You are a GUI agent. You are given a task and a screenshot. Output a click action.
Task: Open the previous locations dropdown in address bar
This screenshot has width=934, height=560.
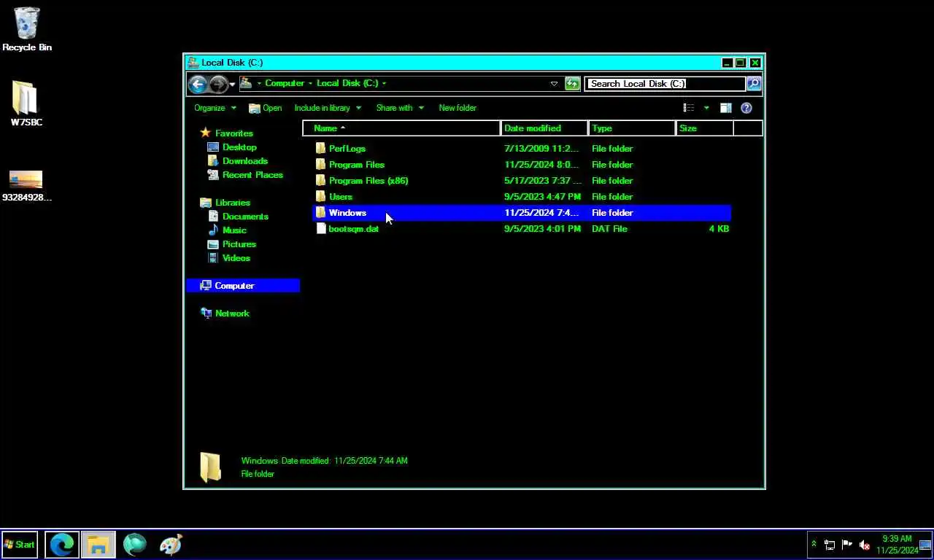pyautogui.click(x=554, y=84)
